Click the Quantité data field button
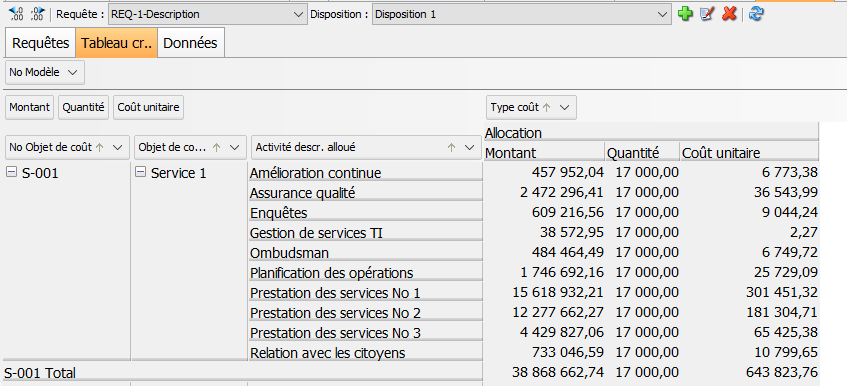The height and width of the screenshot is (386, 847). 83,107
